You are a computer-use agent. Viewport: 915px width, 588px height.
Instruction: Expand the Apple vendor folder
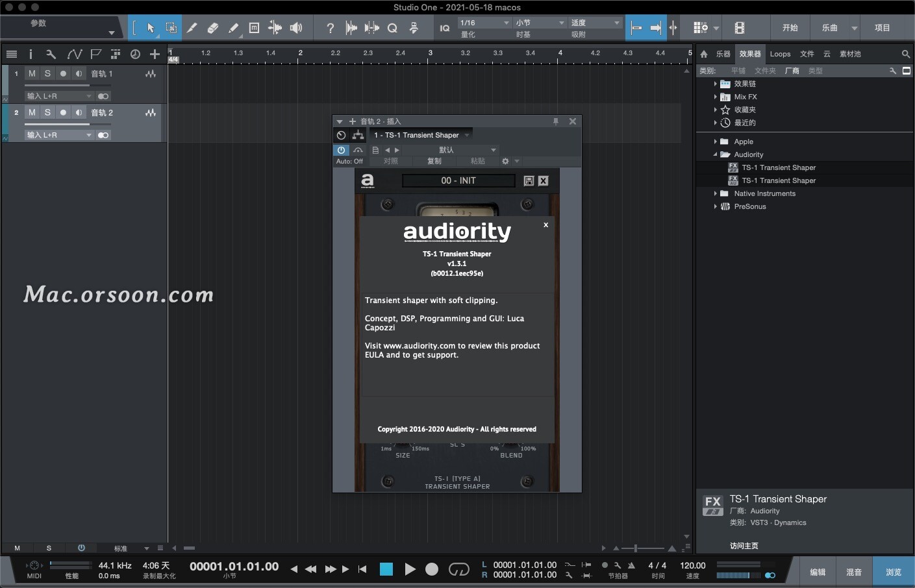(716, 141)
